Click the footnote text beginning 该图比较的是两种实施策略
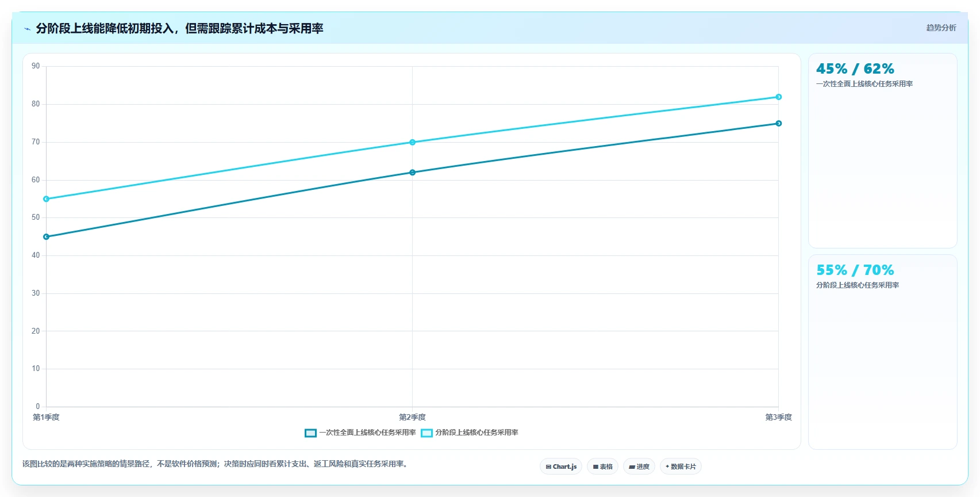This screenshot has width=980, height=497. [x=216, y=464]
